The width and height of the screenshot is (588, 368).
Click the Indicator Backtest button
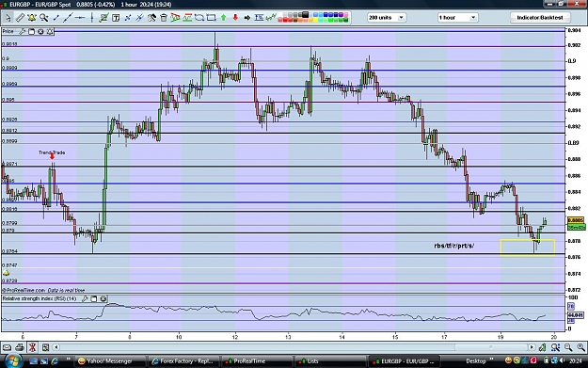click(540, 18)
